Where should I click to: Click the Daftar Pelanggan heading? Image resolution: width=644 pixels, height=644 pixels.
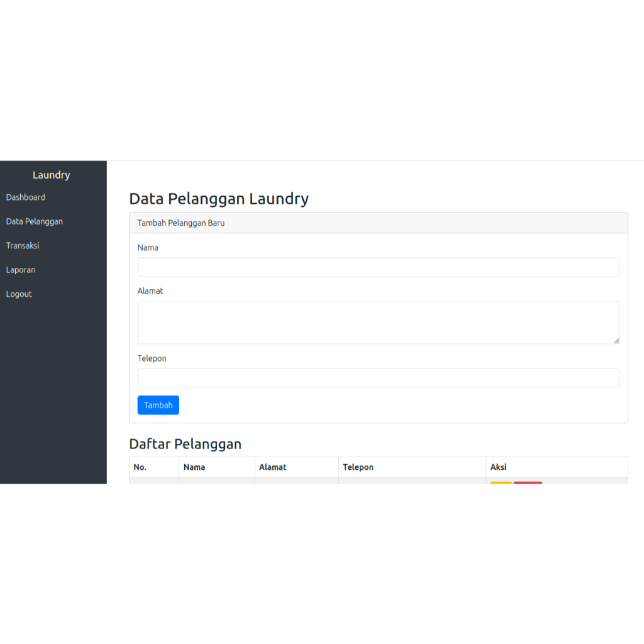[x=186, y=444]
